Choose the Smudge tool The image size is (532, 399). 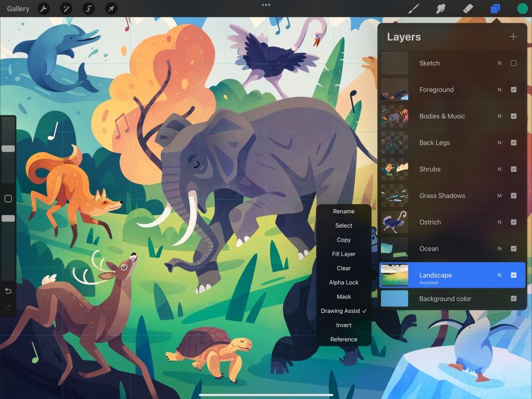[x=441, y=9]
